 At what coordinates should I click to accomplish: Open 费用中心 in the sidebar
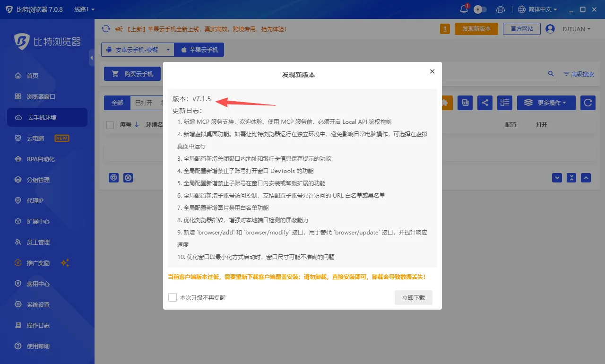(47, 284)
